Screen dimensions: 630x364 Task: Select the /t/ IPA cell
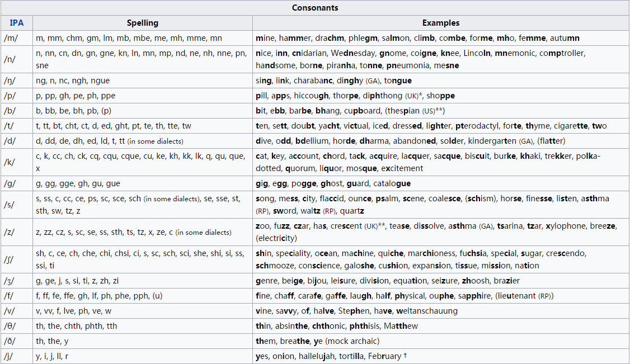[x=16, y=126]
